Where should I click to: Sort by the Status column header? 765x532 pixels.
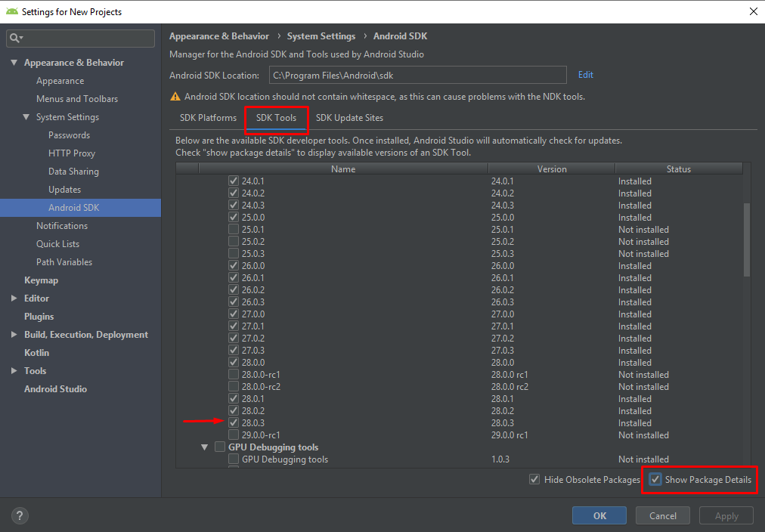679,169
